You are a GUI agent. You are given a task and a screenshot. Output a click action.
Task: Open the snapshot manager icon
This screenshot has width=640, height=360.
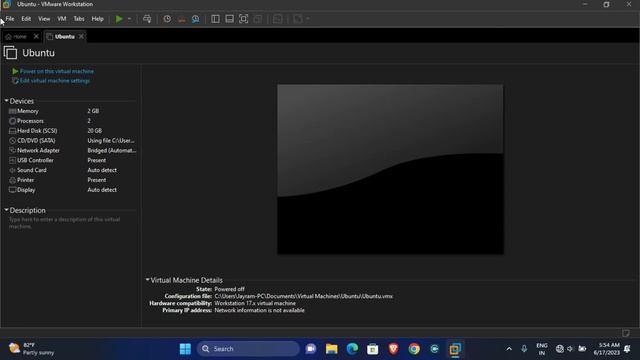point(196,19)
